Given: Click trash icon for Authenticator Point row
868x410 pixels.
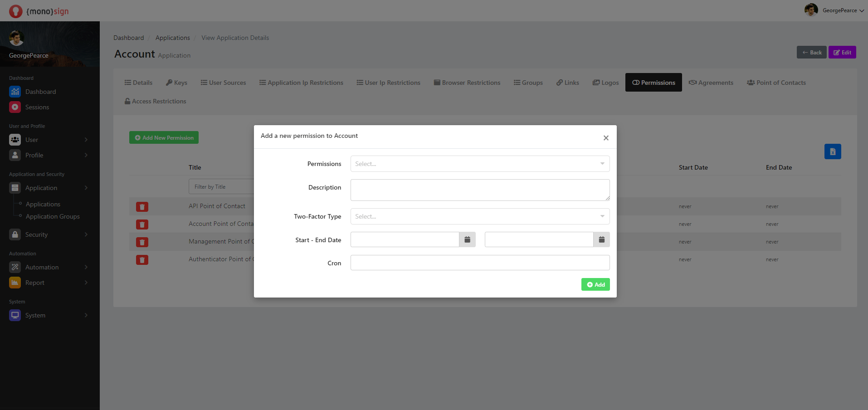Looking at the screenshot, I should pos(142,260).
